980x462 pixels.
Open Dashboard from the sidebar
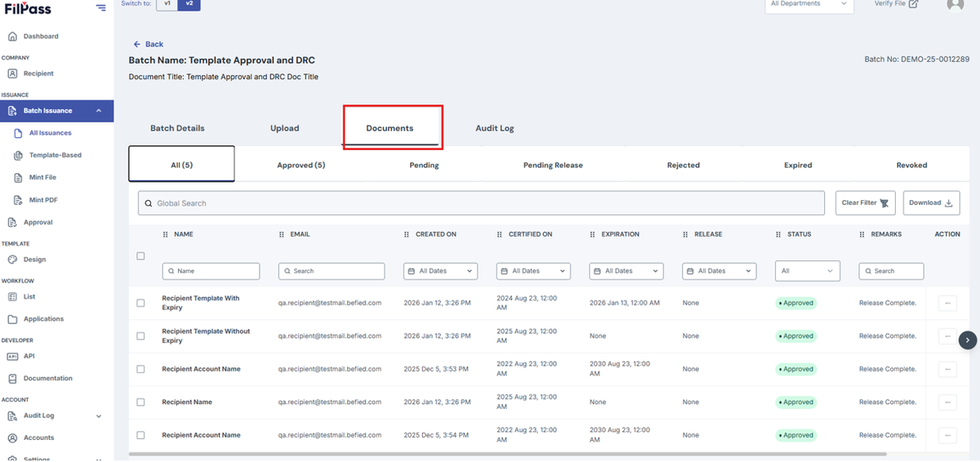pyautogui.click(x=41, y=37)
